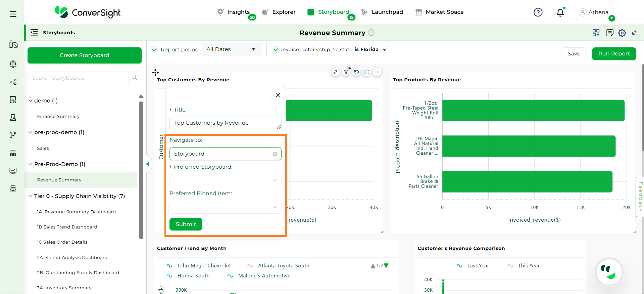Clear the Navigate to Storyboard selection

tap(275, 154)
